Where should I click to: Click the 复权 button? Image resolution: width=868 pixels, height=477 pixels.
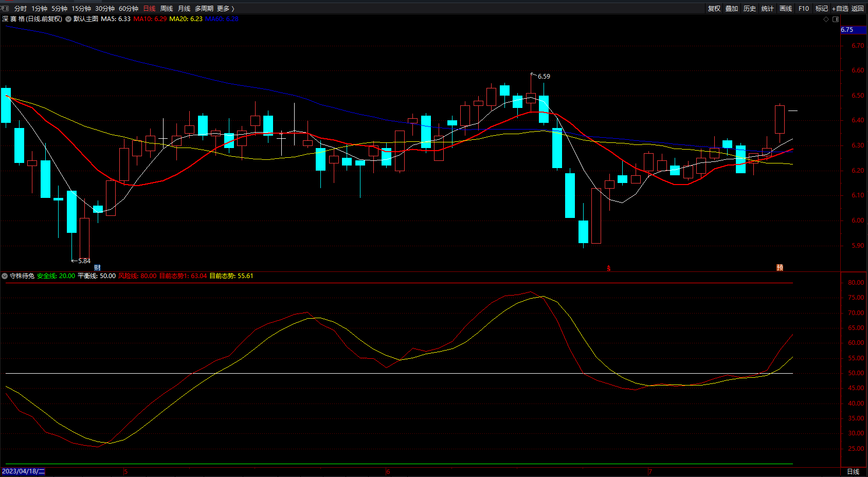coord(714,8)
